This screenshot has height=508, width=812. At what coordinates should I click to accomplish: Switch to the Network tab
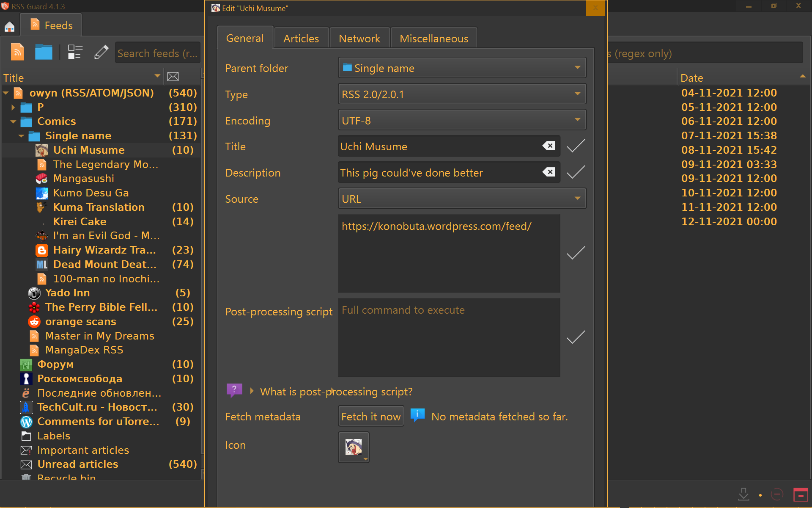point(359,39)
